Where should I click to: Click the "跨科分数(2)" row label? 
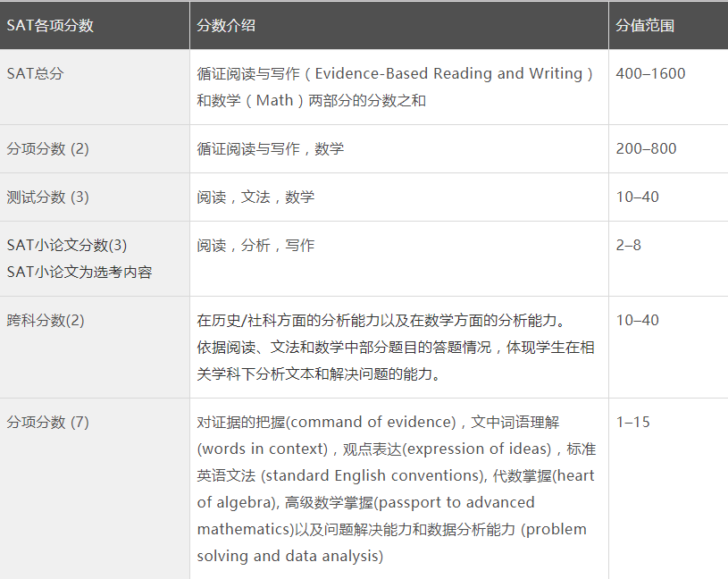coord(46,321)
